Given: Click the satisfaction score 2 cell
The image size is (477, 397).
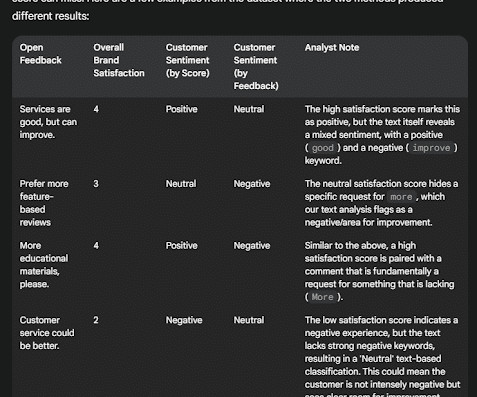Looking at the screenshot, I should pos(96,320).
